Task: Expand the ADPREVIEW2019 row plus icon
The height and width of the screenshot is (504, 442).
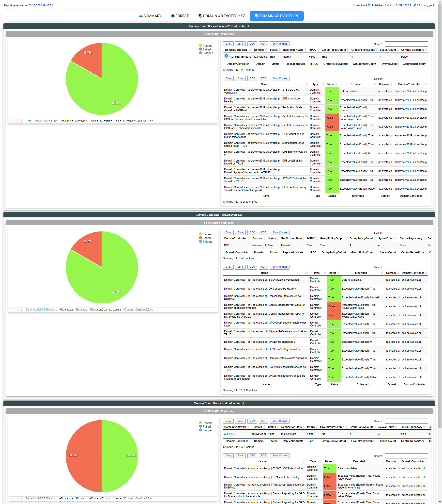Action: 226,56
